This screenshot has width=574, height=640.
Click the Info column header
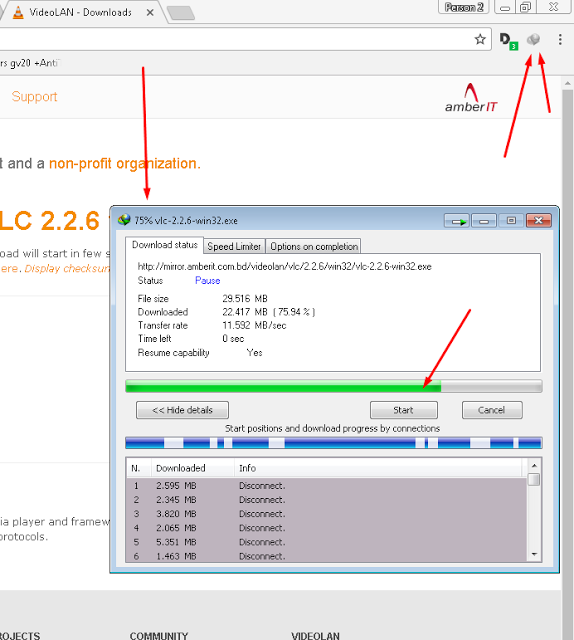378,468
